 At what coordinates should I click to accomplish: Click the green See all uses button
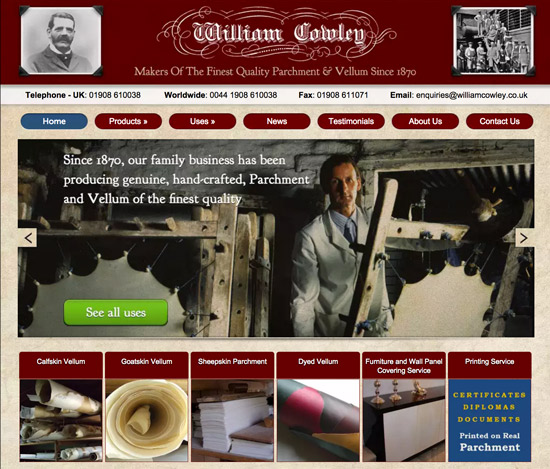(x=116, y=312)
